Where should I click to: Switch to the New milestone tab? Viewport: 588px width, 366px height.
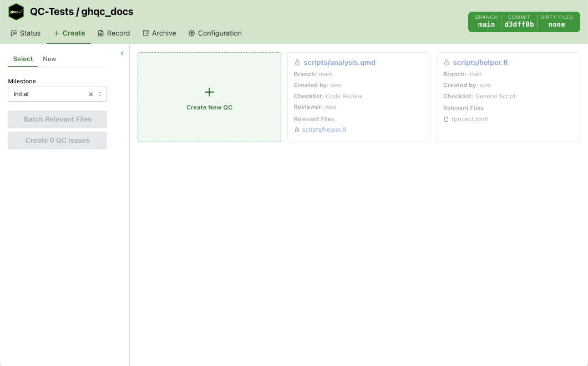(49, 59)
